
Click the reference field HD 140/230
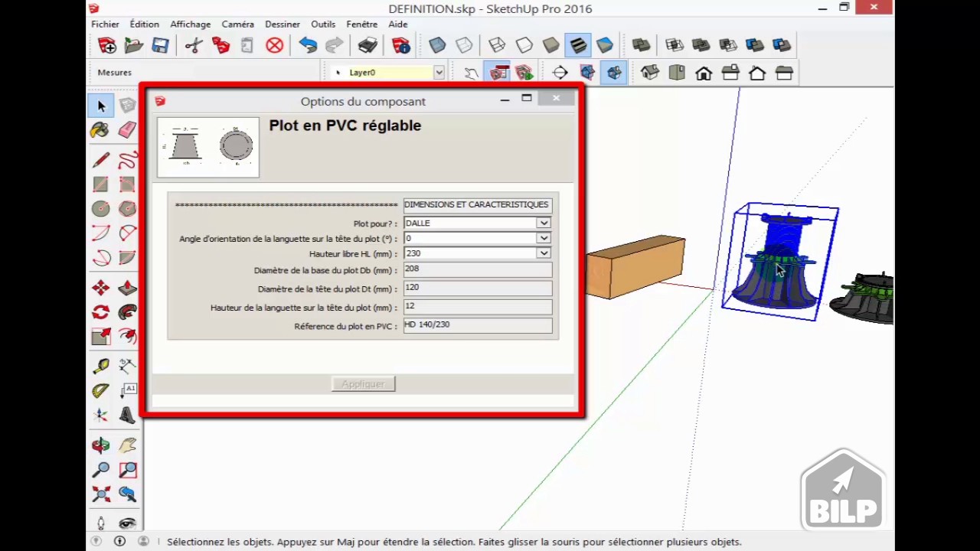[478, 324]
